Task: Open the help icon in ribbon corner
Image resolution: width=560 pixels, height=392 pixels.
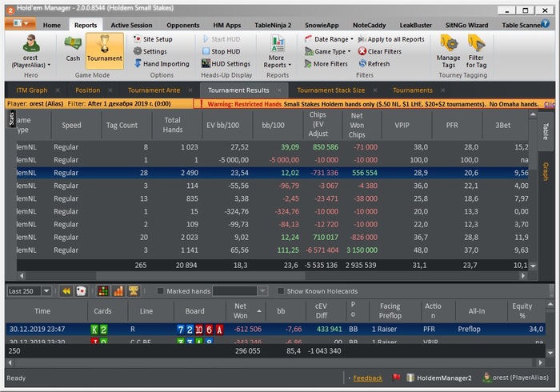Action: (x=546, y=24)
